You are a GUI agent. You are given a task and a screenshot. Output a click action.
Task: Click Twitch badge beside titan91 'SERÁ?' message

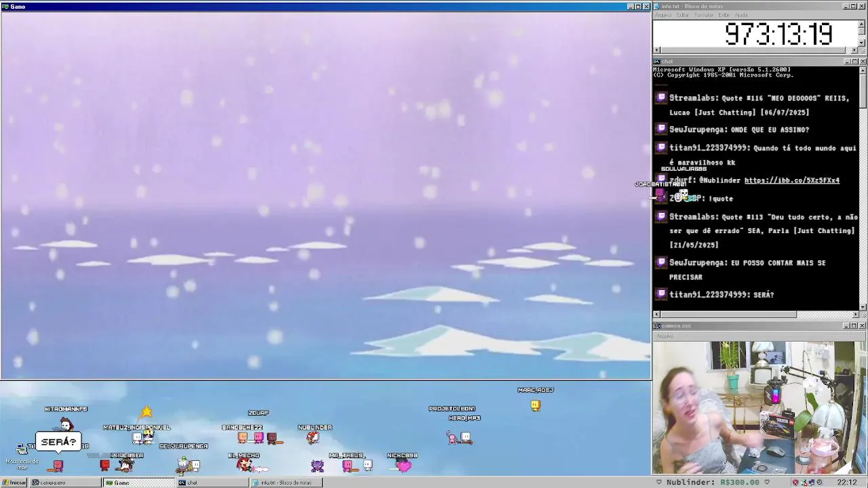[661, 293]
